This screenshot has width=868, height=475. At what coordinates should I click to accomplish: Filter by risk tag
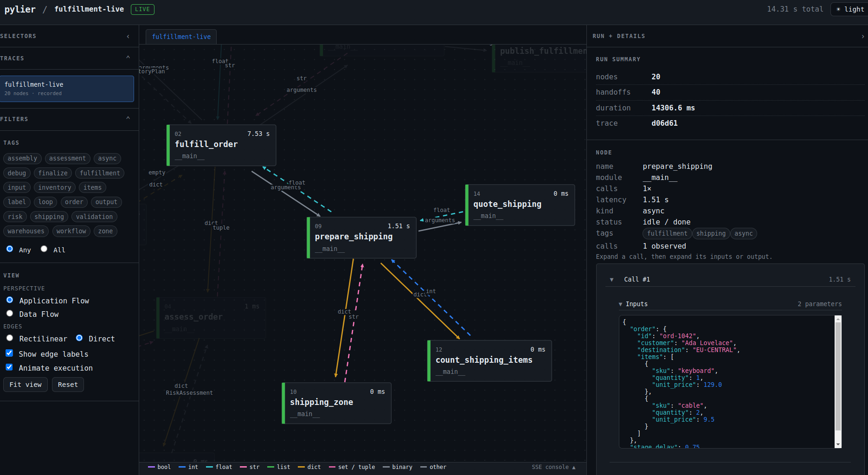[15, 217]
